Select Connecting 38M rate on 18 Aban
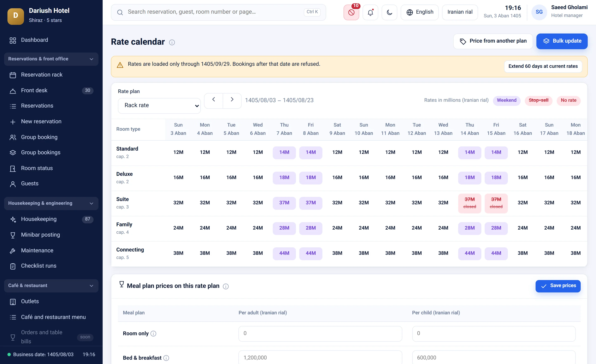The width and height of the screenshot is (596, 364). (x=576, y=253)
